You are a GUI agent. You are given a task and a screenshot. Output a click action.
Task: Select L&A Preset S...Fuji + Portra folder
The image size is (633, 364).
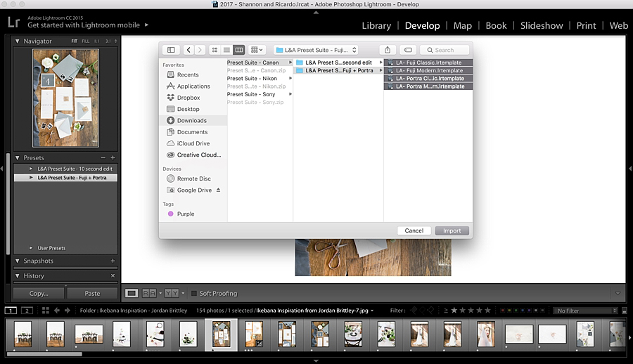(x=339, y=70)
